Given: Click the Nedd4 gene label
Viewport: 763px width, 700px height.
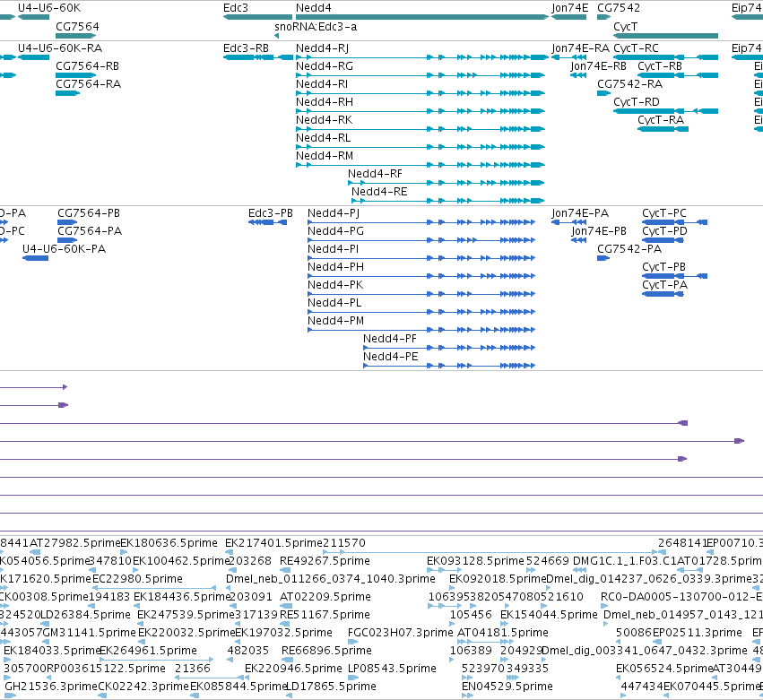Looking at the screenshot, I should tap(314, 8).
